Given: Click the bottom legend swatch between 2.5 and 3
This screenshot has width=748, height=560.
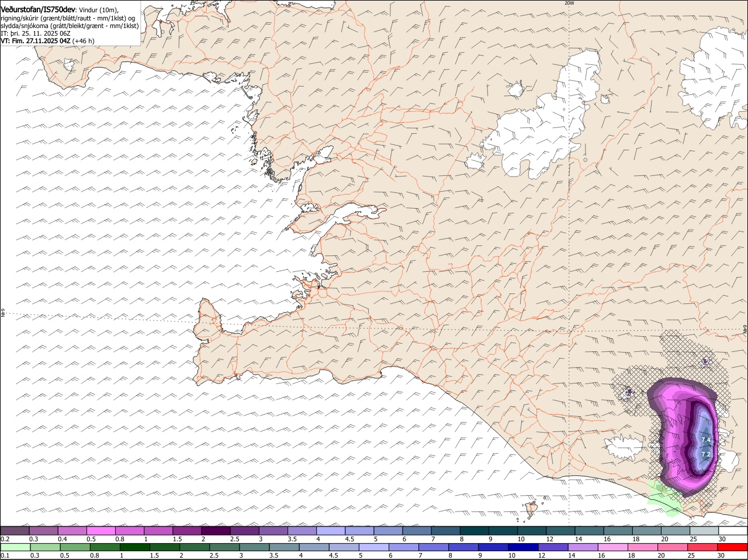Looking at the screenshot, I should [224, 547].
